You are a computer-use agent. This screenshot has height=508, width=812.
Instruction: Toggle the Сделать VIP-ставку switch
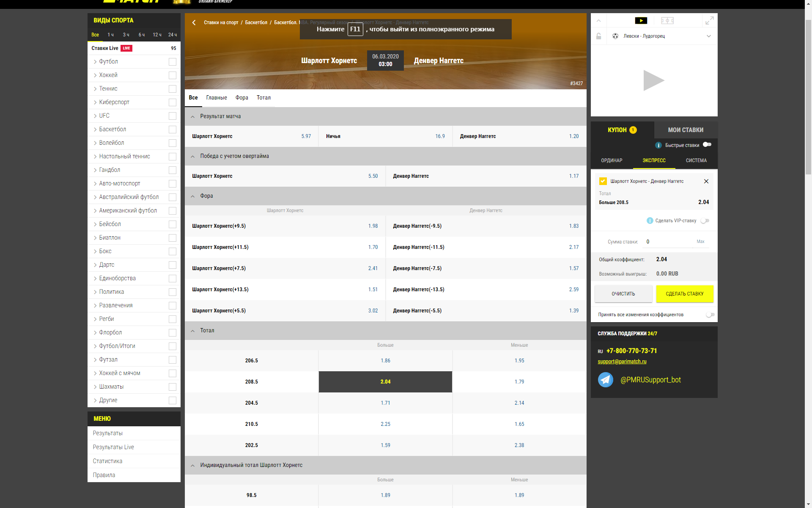pyautogui.click(x=705, y=221)
